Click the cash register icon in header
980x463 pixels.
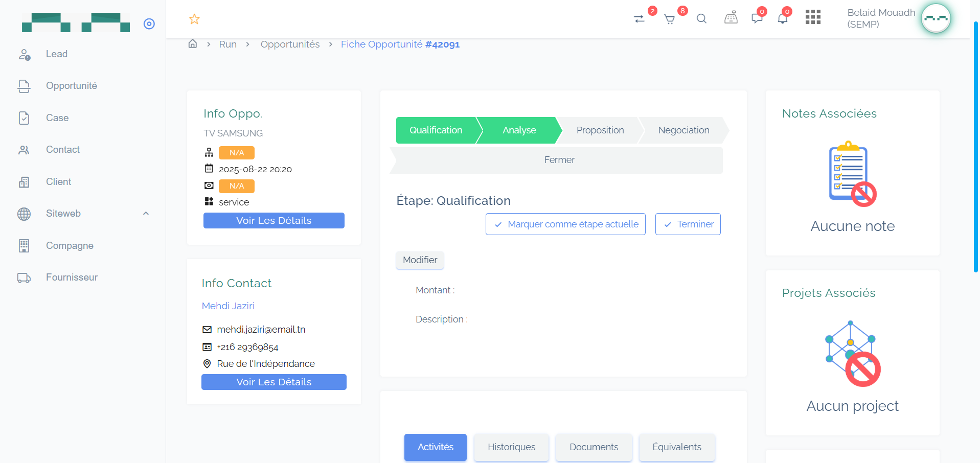tap(731, 18)
